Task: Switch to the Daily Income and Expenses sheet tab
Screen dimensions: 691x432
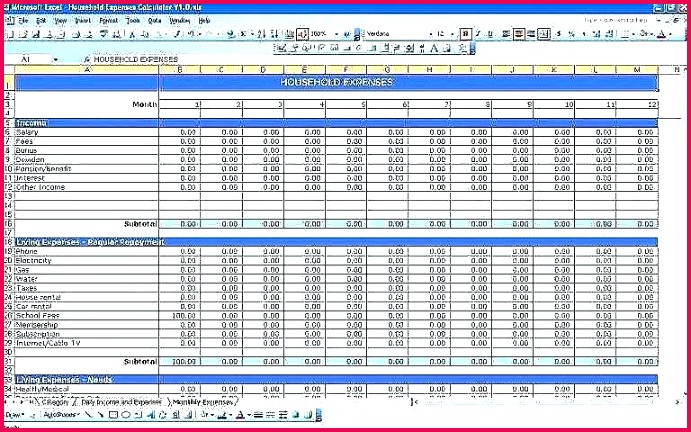Action: click(122, 402)
